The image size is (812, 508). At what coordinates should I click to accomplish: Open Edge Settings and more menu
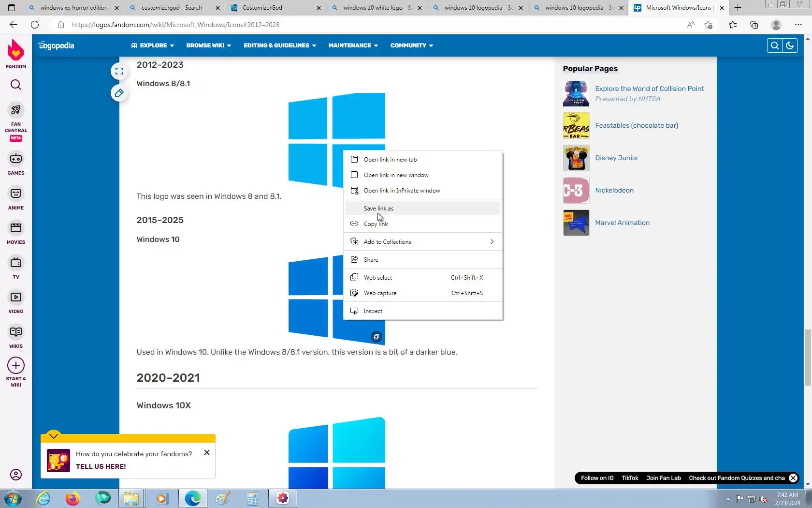click(x=798, y=25)
